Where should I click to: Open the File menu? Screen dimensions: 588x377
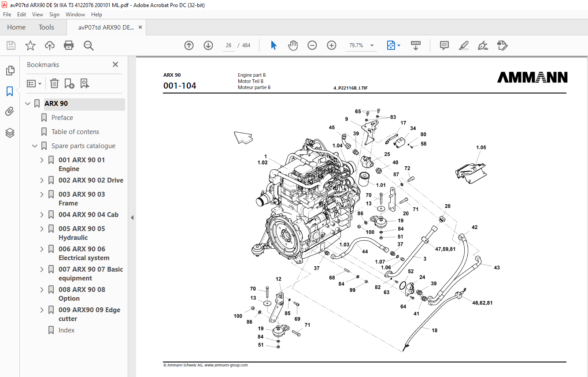click(7, 15)
